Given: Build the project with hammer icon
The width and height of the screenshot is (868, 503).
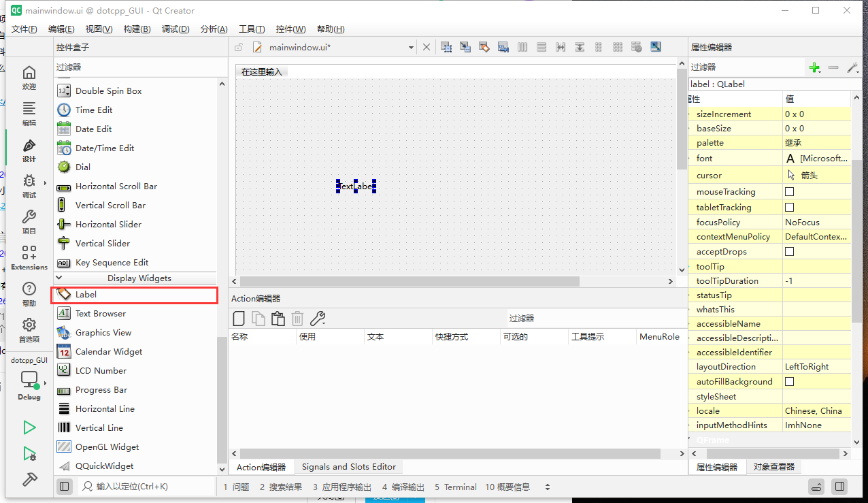Looking at the screenshot, I should 29,479.
